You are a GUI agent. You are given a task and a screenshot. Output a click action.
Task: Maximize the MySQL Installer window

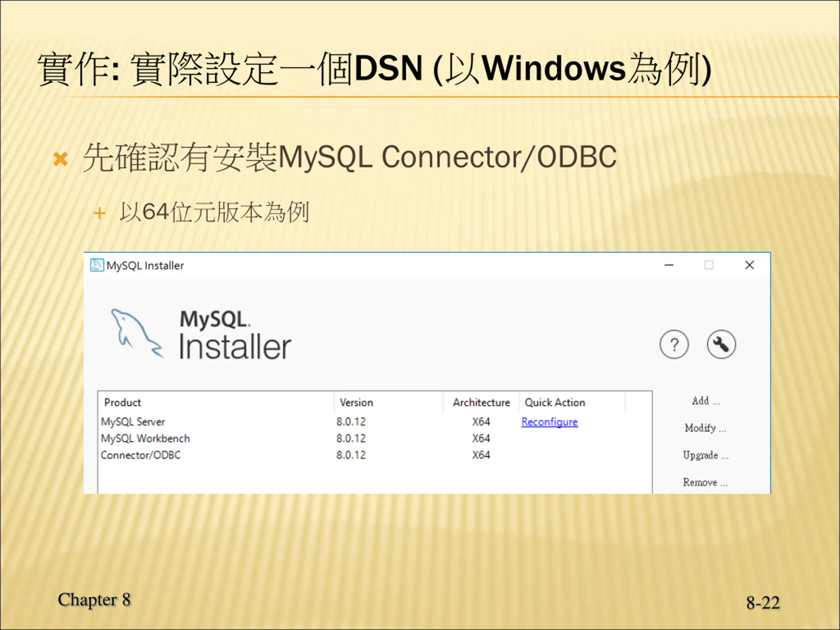click(x=709, y=265)
